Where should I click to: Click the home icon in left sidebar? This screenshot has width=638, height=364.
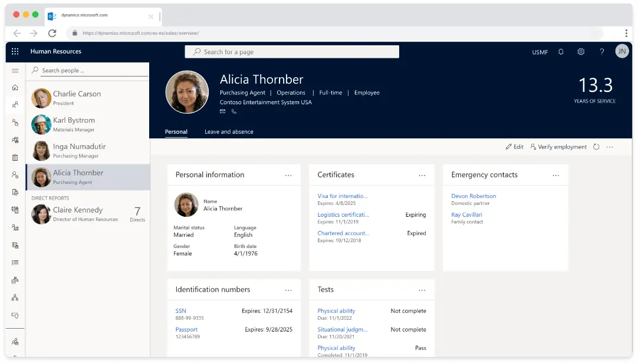click(15, 88)
